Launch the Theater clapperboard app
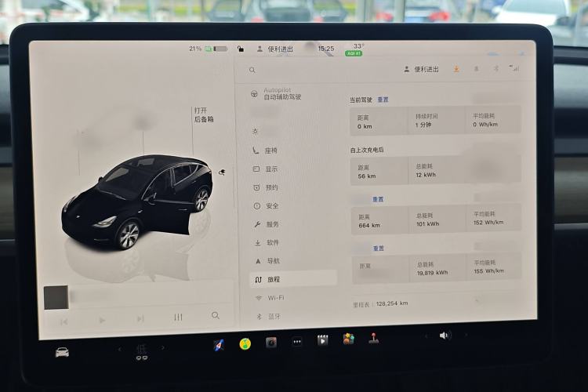This screenshot has height=392, width=588. point(322,340)
